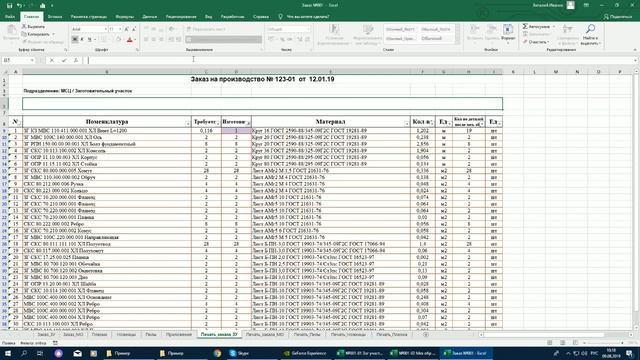Image resolution: width=640 pixels, height=360 pixels.
Task: Open Требуется column filter dropdown
Action: point(218,124)
